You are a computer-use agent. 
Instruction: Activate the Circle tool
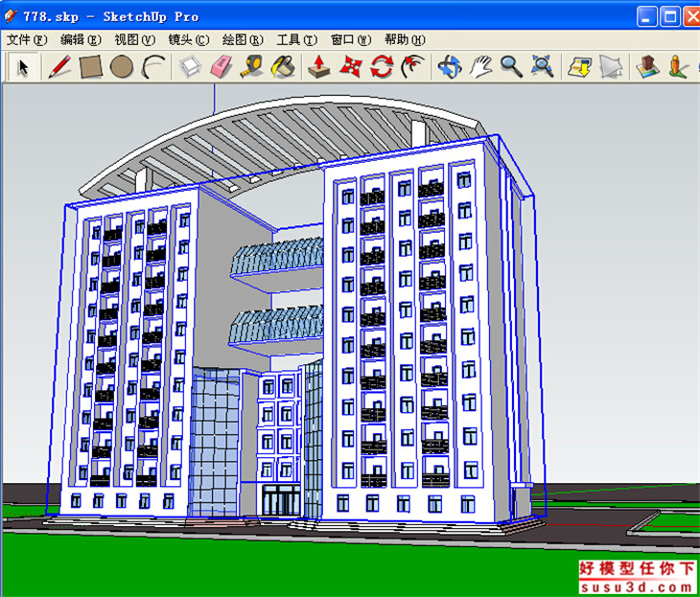click(122, 67)
